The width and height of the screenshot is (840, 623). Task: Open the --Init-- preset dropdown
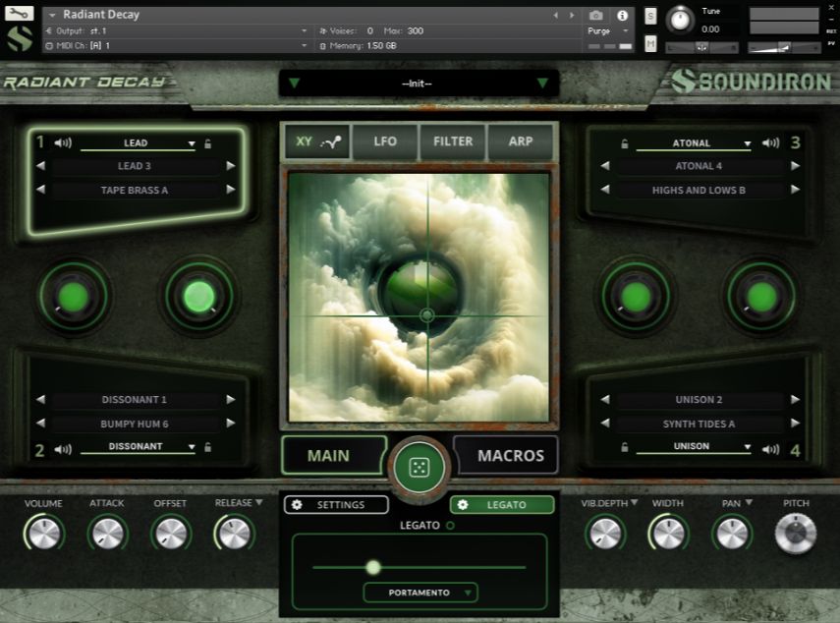[417, 84]
